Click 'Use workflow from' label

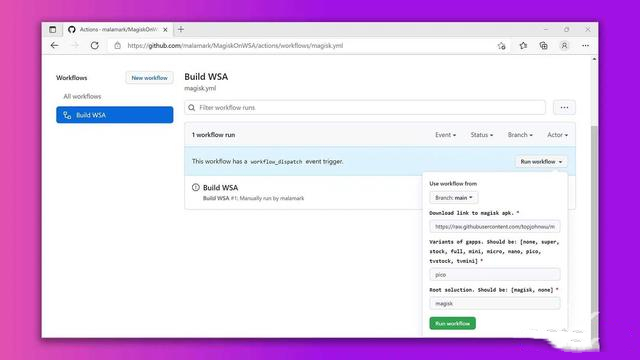tap(453, 184)
